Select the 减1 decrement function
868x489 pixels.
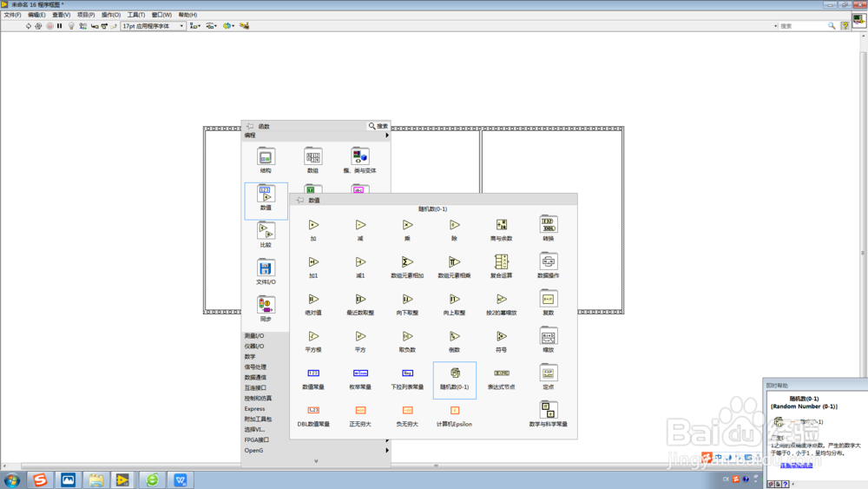pos(360,262)
